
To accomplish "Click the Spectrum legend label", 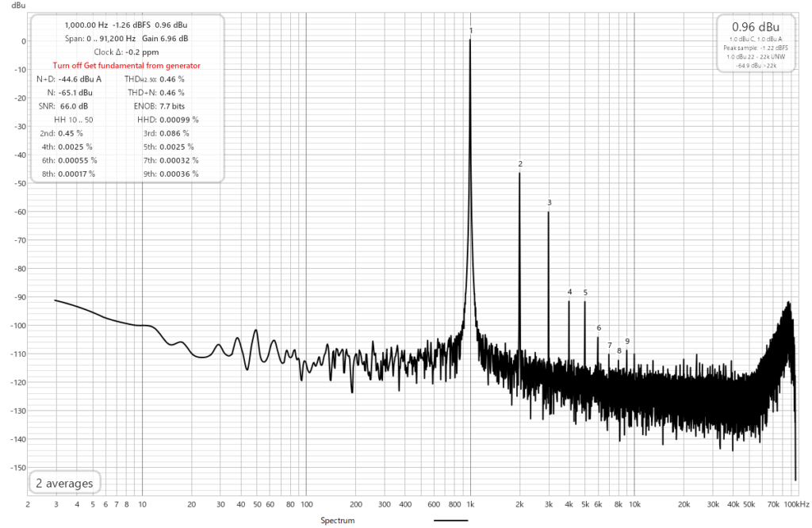I will click(337, 520).
